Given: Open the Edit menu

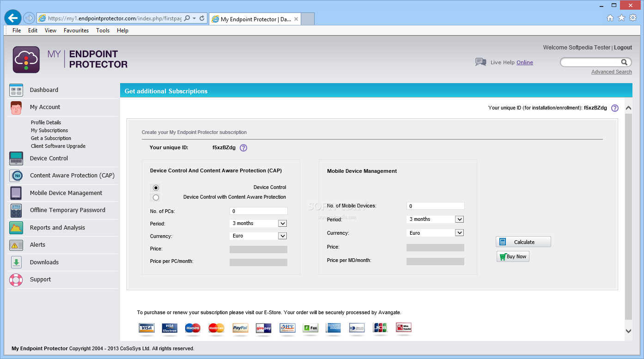Looking at the screenshot, I should tap(33, 30).
